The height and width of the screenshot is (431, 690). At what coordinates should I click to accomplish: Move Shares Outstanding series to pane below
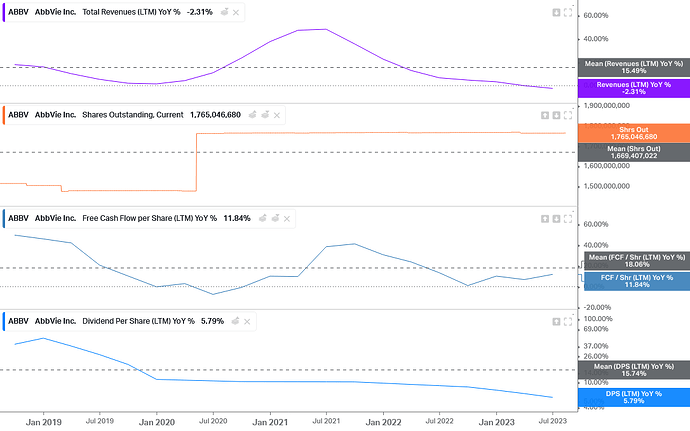click(x=265, y=115)
